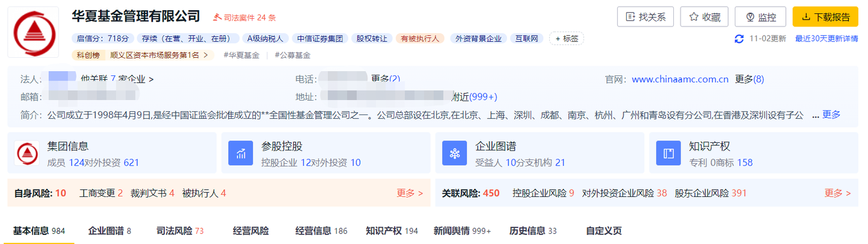Click the 收藏 favorite button
This screenshot has width=868, height=244.
coord(704,17)
